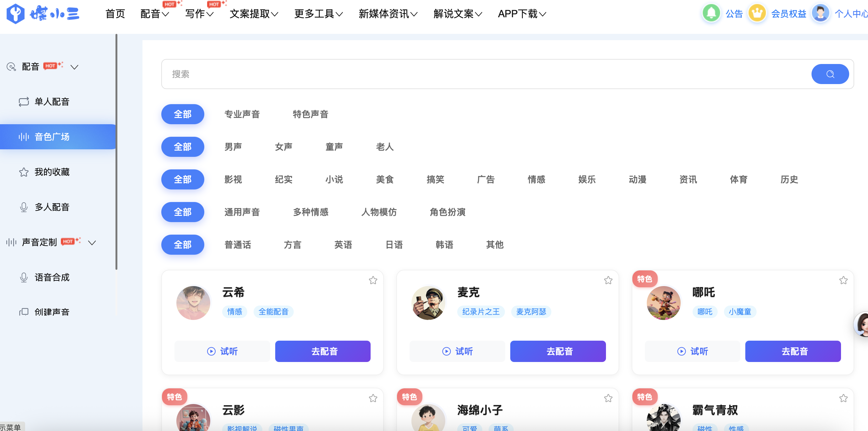The height and width of the screenshot is (431, 868).
Task: Select the 影视 scene category
Action: pyautogui.click(x=233, y=179)
